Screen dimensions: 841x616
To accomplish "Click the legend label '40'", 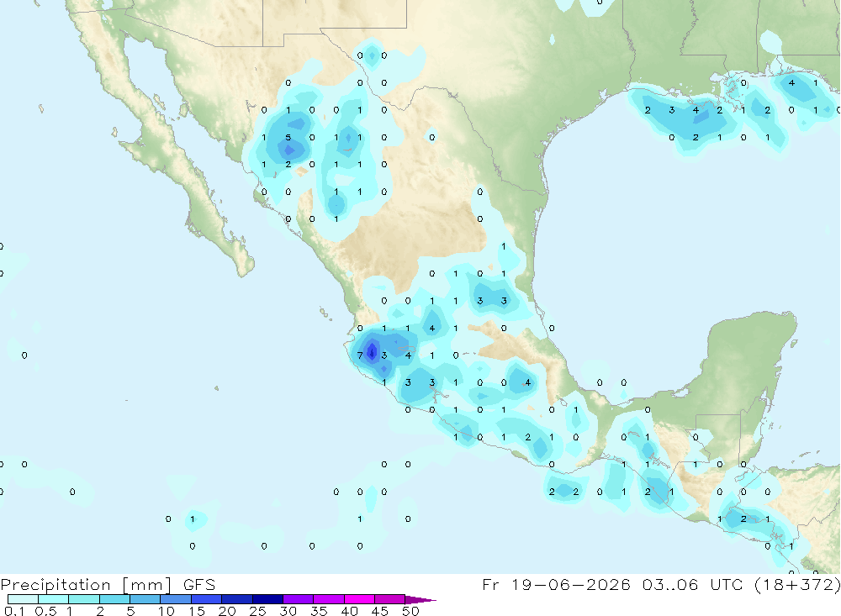I will (349, 611).
